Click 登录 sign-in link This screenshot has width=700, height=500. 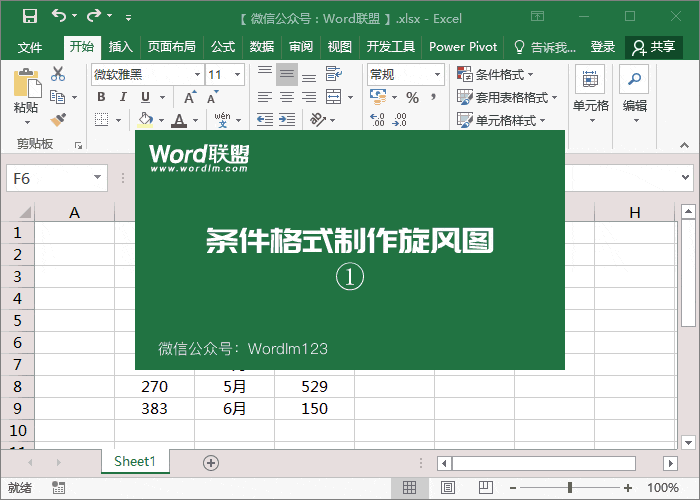603,47
